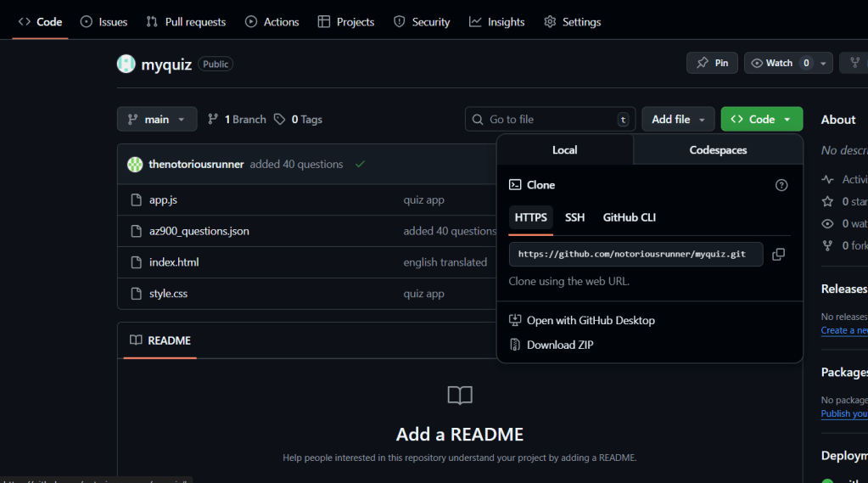868x483 pixels.
Task: Click the file icon beside index.html
Action: click(136, 262)
